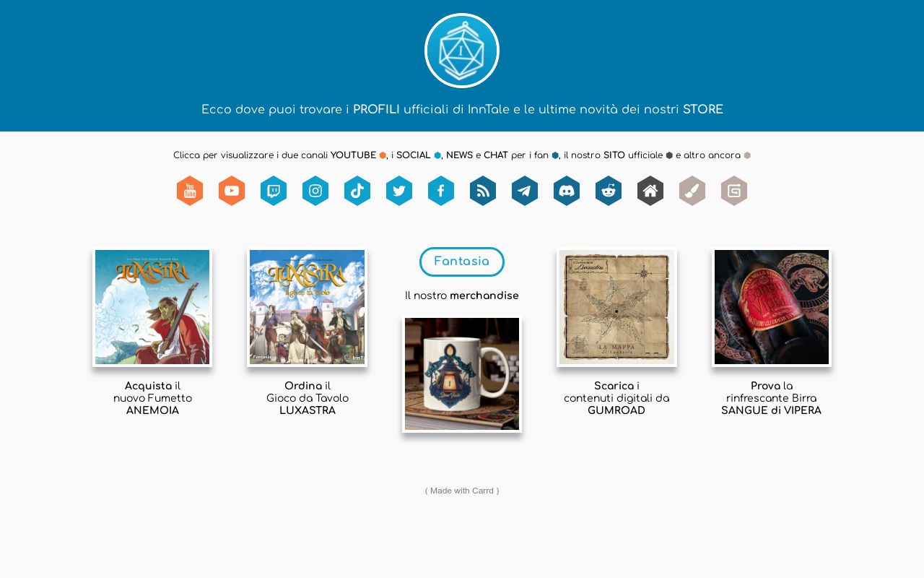Open the ANEMOIA comic cover thumbnail

coord(152,307)
